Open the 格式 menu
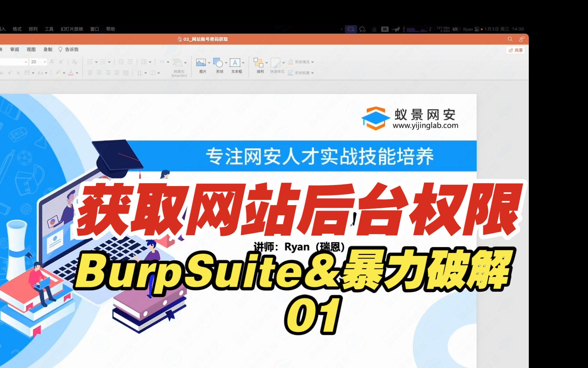The height and width of the screenshot is (368, 588). coord(17,29)
